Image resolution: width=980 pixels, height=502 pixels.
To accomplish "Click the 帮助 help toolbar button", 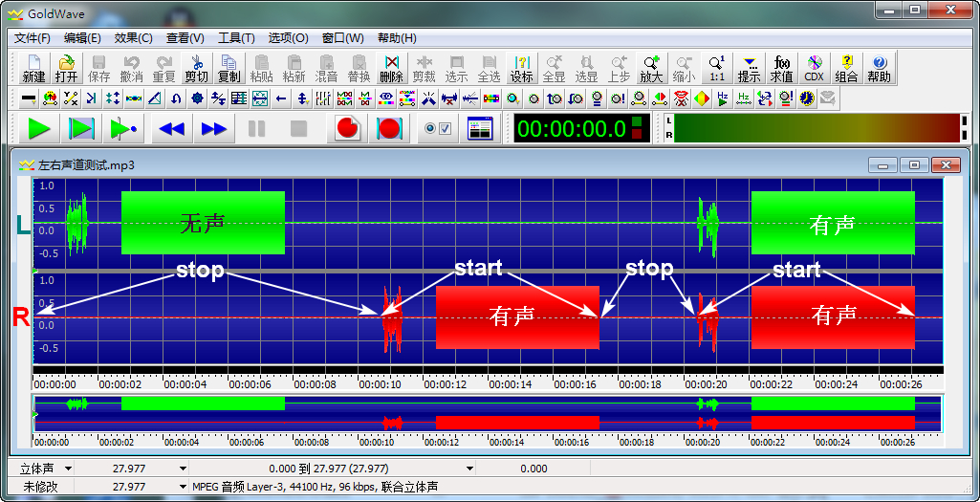I will tap(879, 68).
